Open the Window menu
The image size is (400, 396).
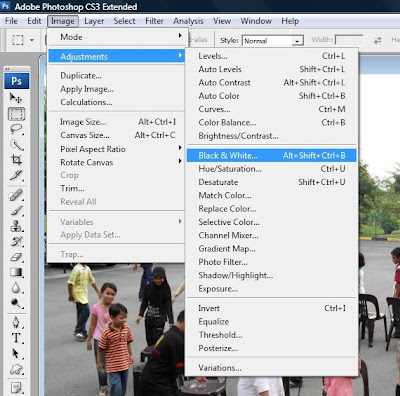256,21
